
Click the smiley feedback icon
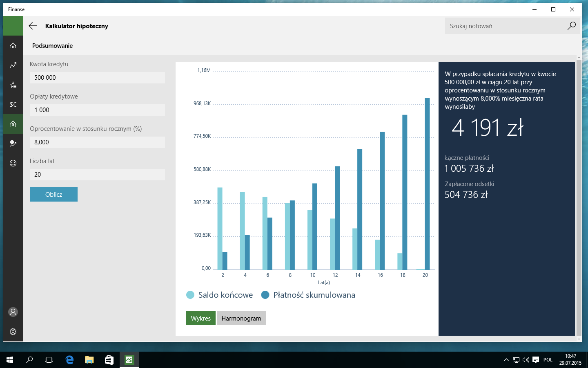pyautogui.click(x=13, y=163)
